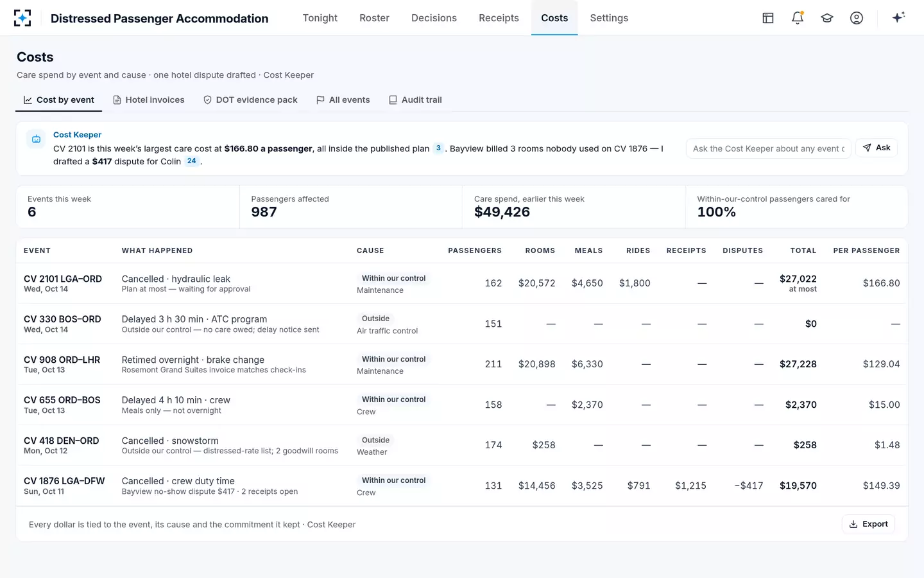Open event CV 418 DEN–ORD
The width and height of the screenshot is (924, 578).
tap(62, 441)
